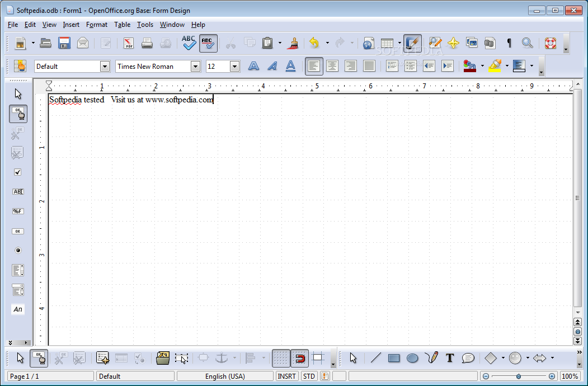Image resolution: width=588 pixels, height=386 pixels.
Task: Toggle Snap to Grid magnet
Action: tap(299, 358)
